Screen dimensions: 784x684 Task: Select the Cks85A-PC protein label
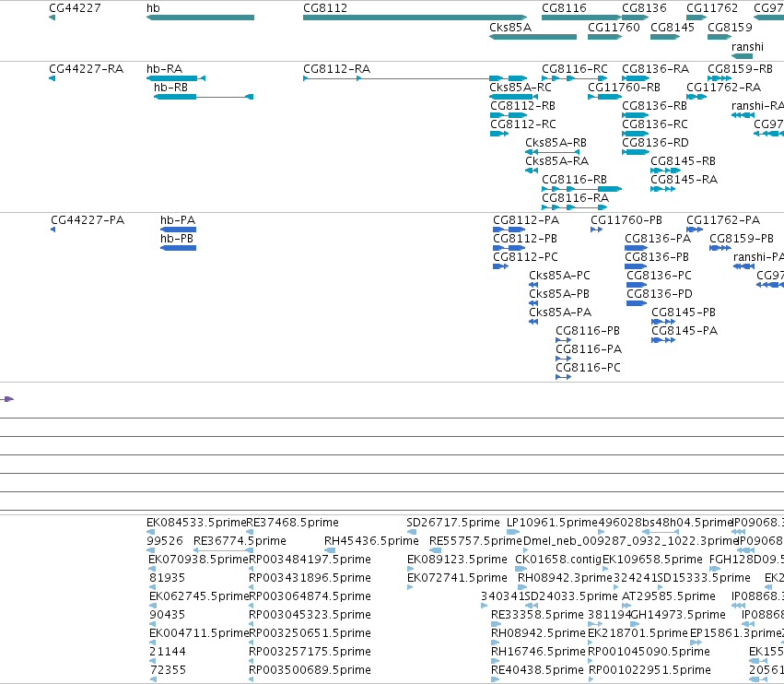pos(559,277)
